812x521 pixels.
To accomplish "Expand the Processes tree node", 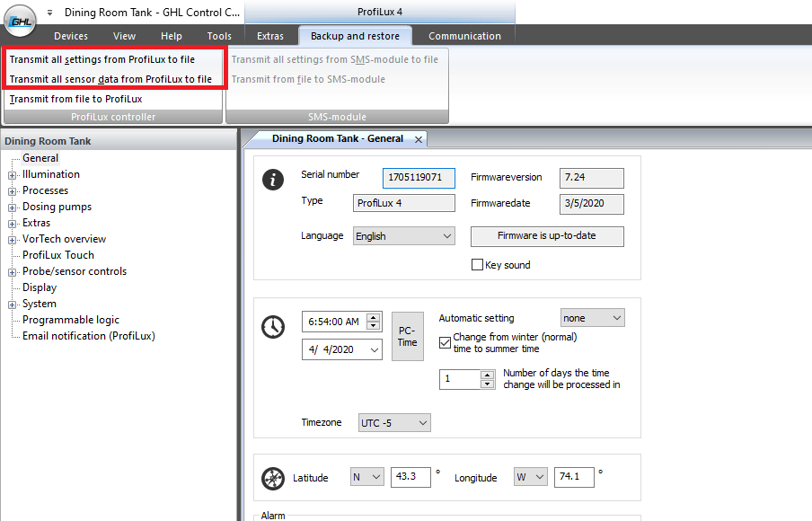I will click(12, 191).
